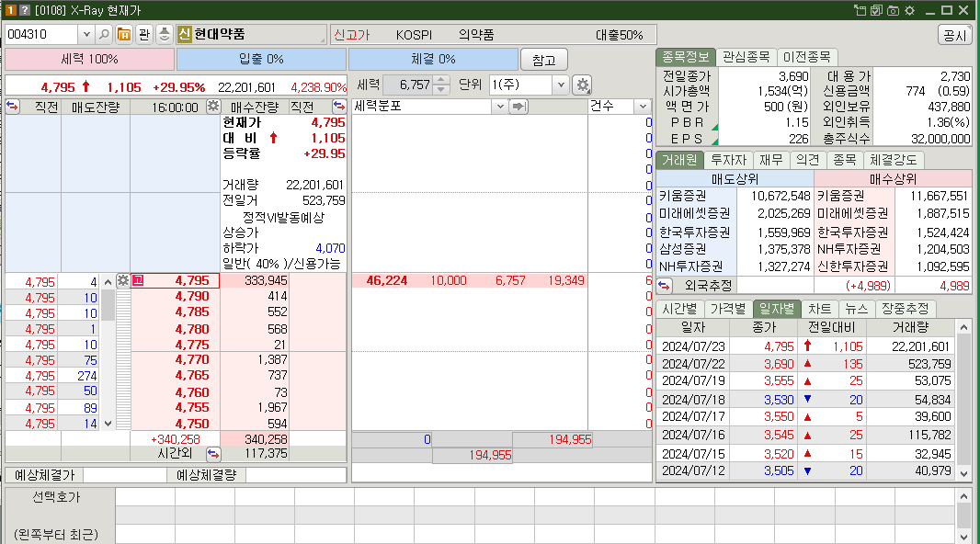Click the 4,790 price in the ladder

pos(192,296)
